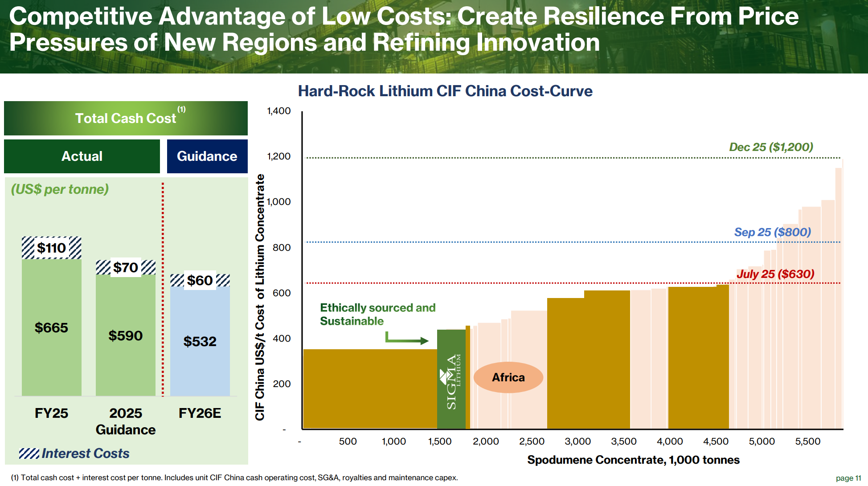Click the $60 hatched interest segment
Screen dimensions: 868x486
pos(200,280)
